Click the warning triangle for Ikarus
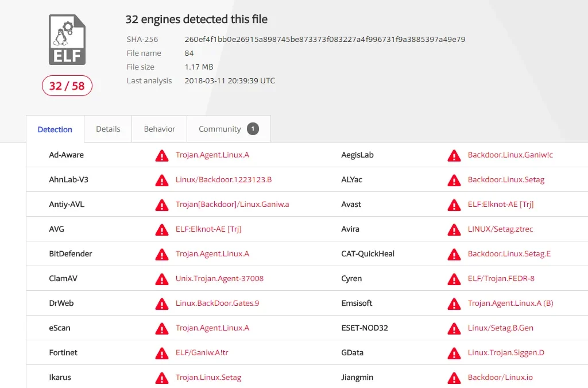588x388 pixels. pyautogui.click(x=162, y=378)
